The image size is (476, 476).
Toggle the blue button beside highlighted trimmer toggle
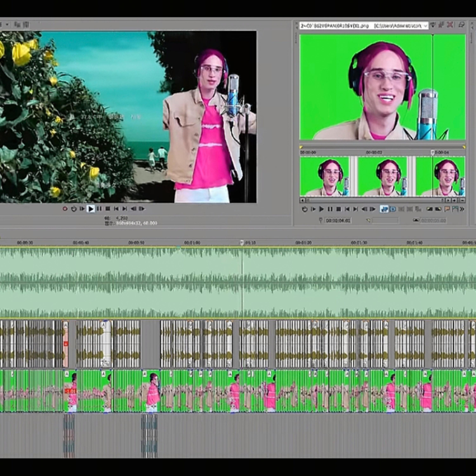point(393,209)
